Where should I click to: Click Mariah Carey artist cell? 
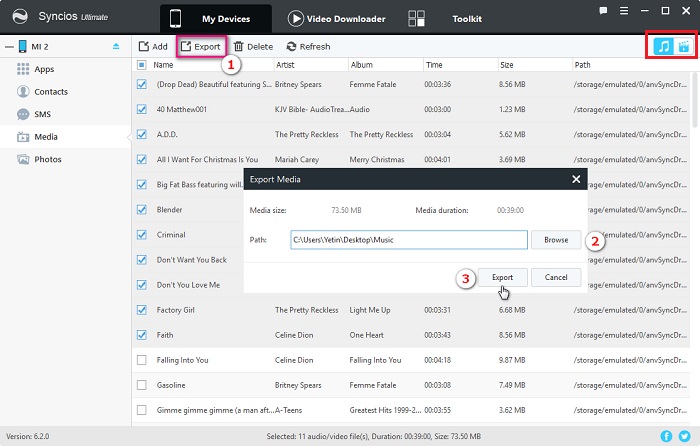point(297,159)
